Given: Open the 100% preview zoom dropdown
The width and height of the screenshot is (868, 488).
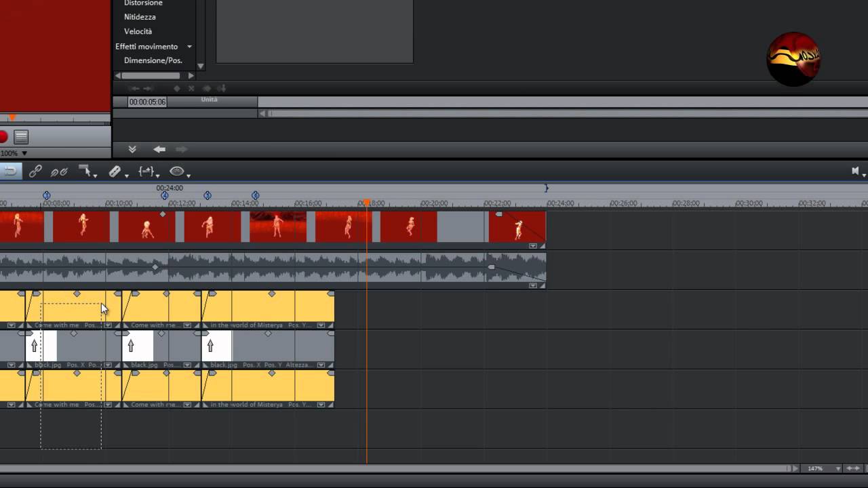Looking at the screenshot, I should click(24, 153).
